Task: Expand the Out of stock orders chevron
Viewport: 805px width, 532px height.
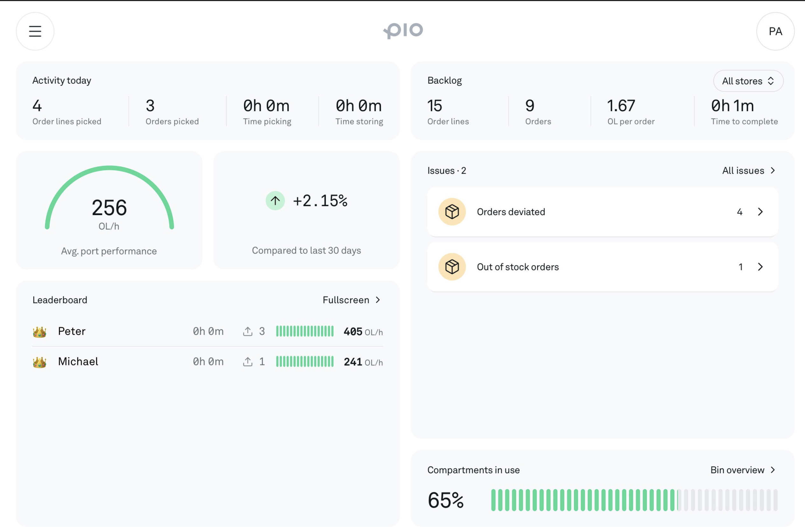Action: (x=760, y=267)
